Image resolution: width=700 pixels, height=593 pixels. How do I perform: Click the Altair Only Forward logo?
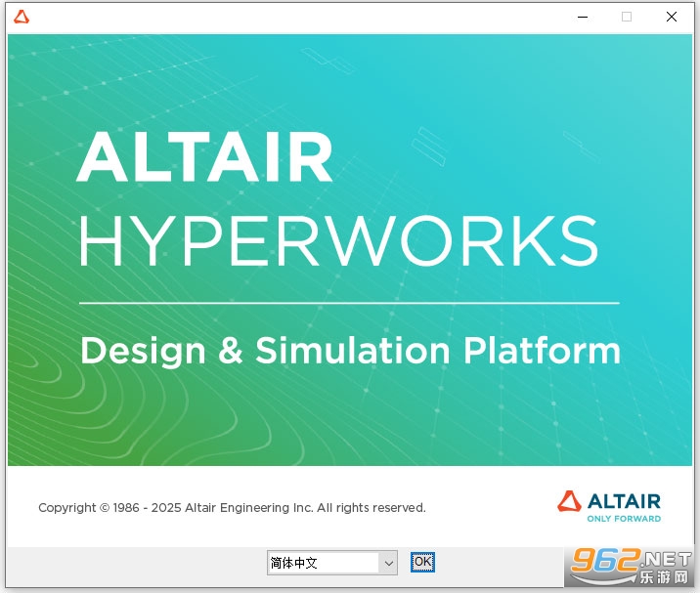point(609,506)
